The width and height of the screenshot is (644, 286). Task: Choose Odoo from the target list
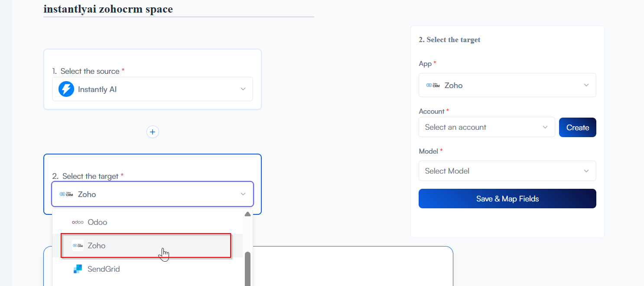98,222
